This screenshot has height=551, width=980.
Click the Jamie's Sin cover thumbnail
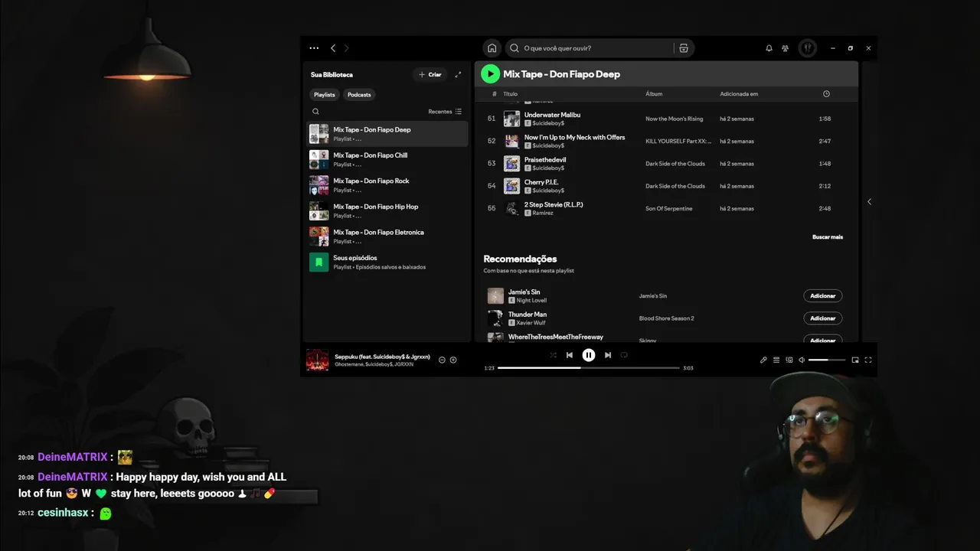tap(495, 295)
